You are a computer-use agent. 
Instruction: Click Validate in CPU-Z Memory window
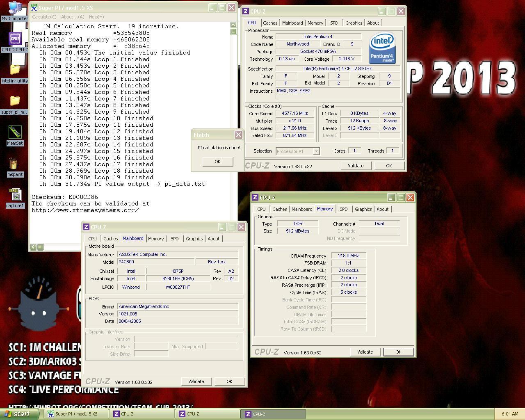pos(365,352)
